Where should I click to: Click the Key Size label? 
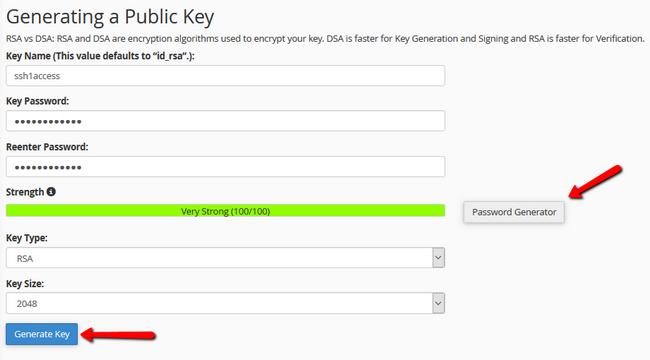tap(25, 284)
